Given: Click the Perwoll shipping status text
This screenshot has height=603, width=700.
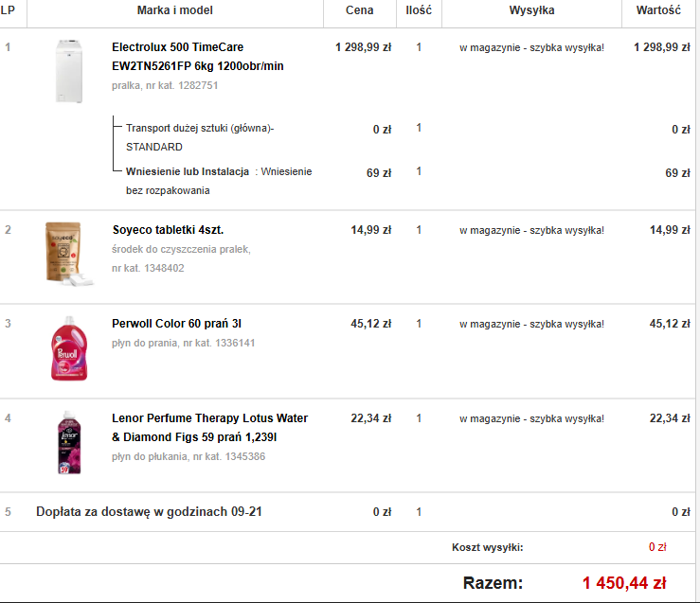Looking at the screenshot, I should [531, 324].
